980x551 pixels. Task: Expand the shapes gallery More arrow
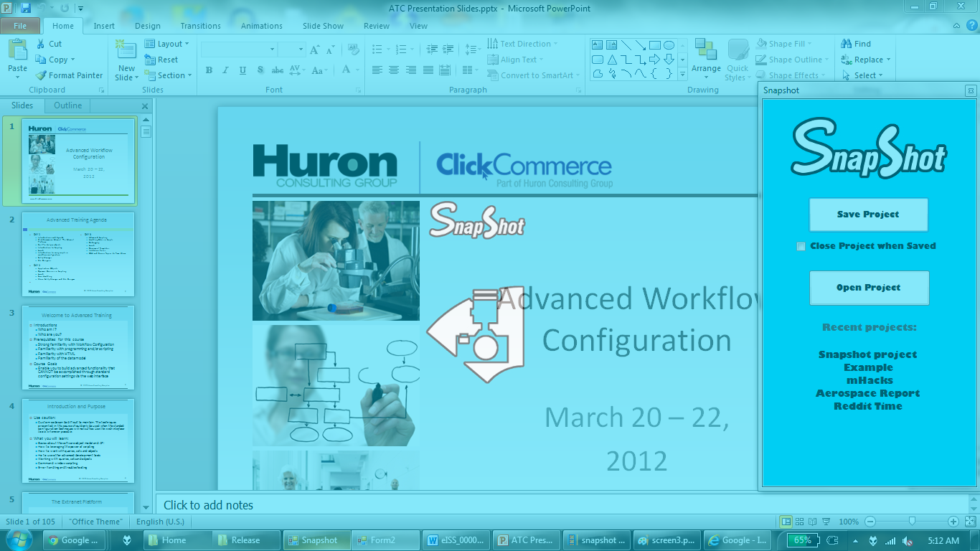pyautogui.click(x=682, y=74)
